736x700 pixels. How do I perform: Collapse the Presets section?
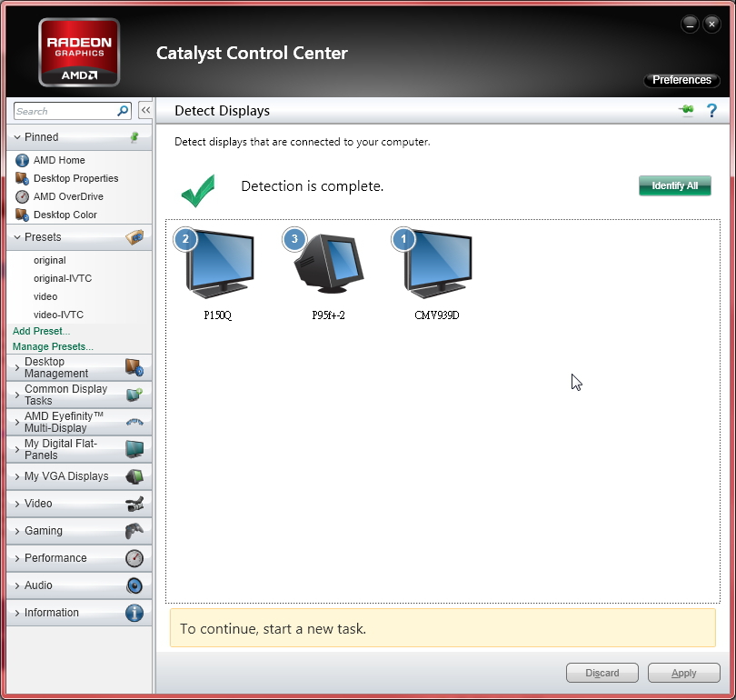pyautogui.click(x=17, y=237)
